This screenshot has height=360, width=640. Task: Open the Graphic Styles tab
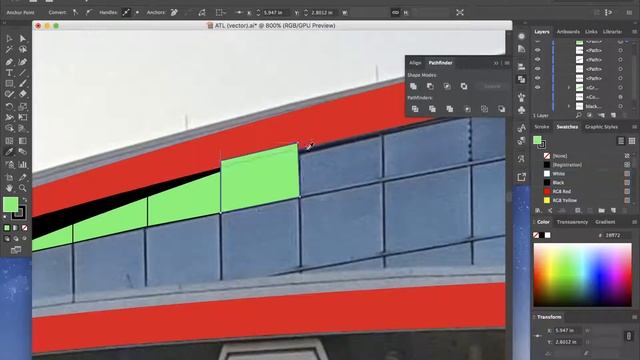tap(601, 127)
